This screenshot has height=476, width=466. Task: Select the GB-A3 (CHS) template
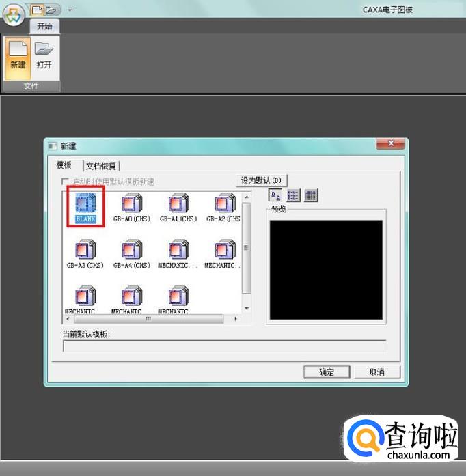85,254
